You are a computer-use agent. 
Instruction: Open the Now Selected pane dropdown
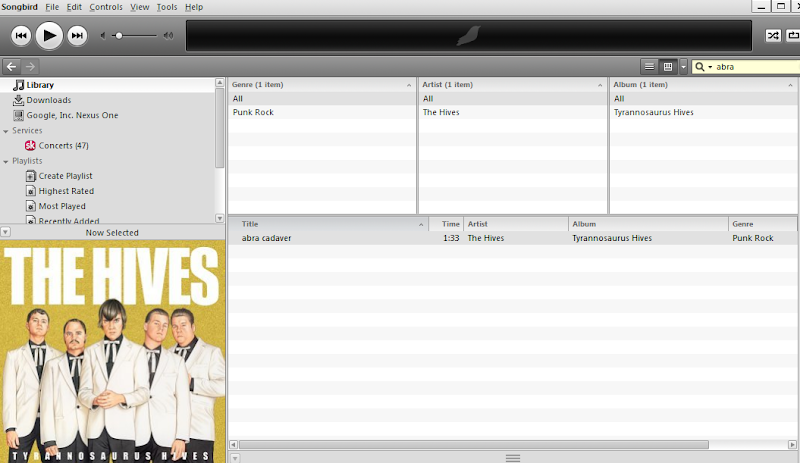coord(5,232)
